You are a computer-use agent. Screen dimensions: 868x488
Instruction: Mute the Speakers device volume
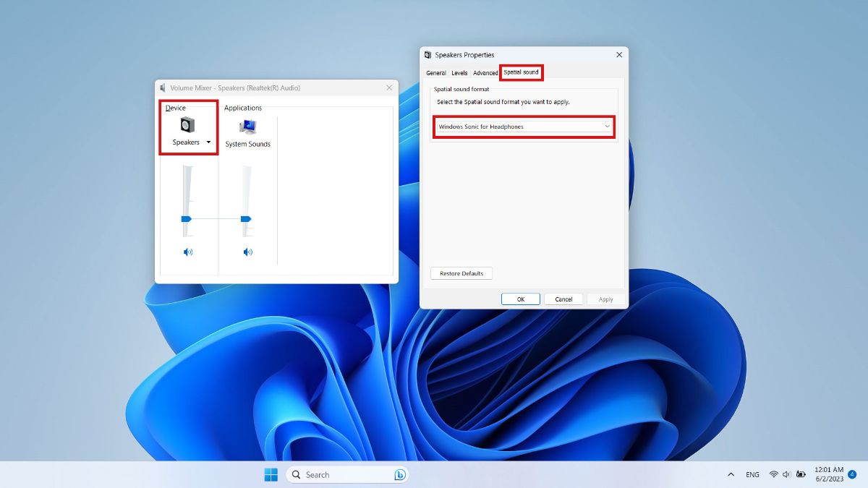pos(188,252)
